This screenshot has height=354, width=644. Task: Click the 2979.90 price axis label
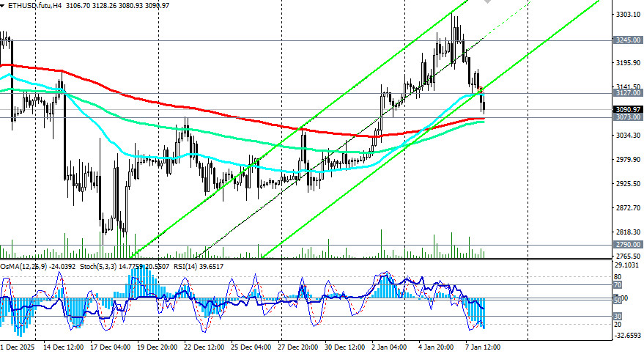pos(629,159)
